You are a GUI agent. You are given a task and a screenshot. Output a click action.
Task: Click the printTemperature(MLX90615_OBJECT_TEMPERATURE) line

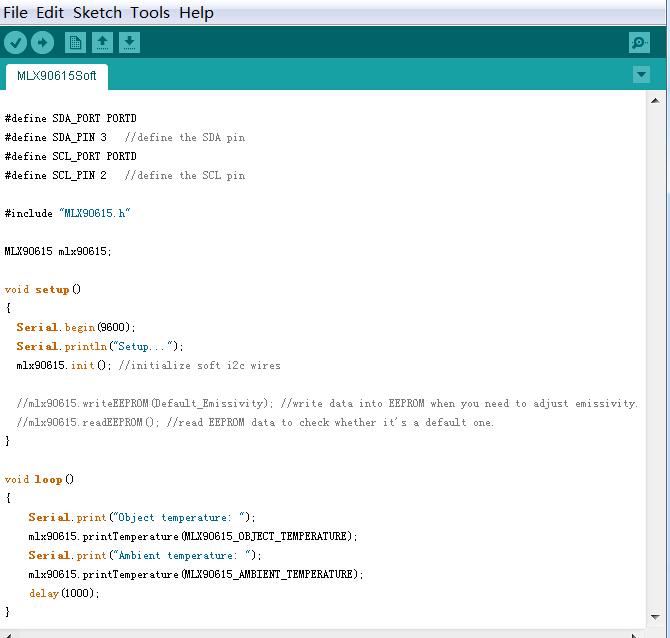pyautogui.click(x=193, y=536)
